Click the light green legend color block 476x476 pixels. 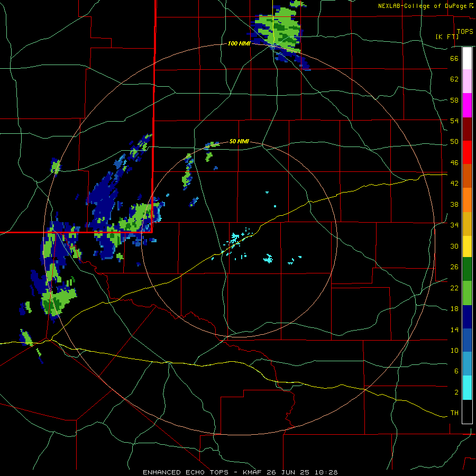467,293
